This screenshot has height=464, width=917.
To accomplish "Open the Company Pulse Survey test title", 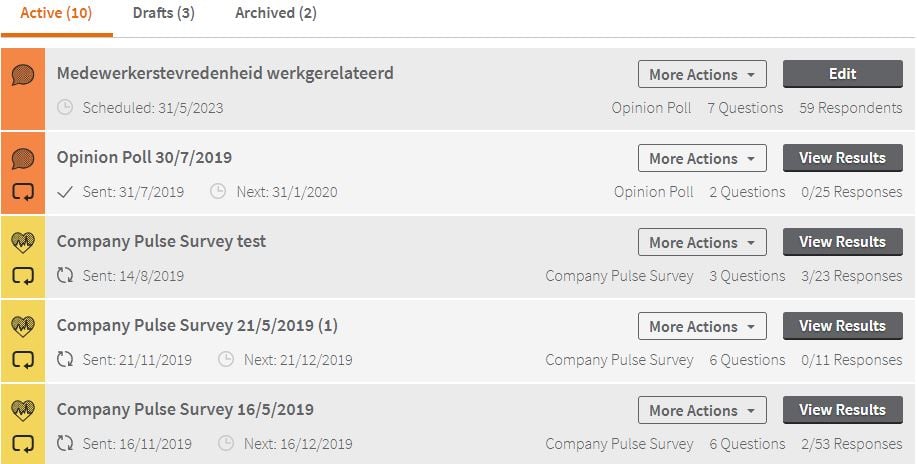I will click(161, 242).
